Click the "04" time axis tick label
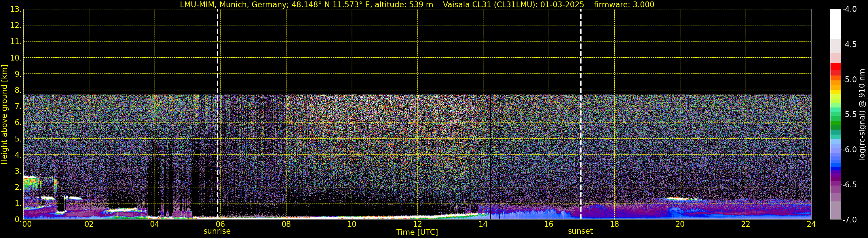 coord(155,224)
